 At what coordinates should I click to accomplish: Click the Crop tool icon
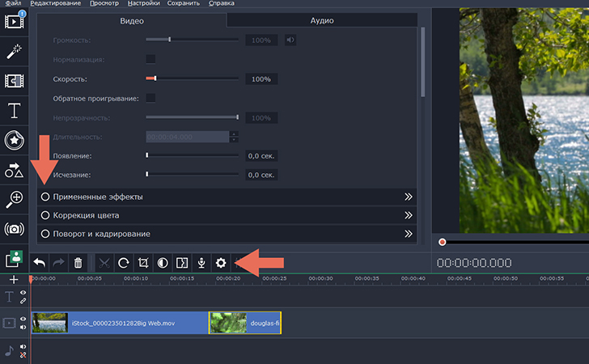(x=142, y=262)
